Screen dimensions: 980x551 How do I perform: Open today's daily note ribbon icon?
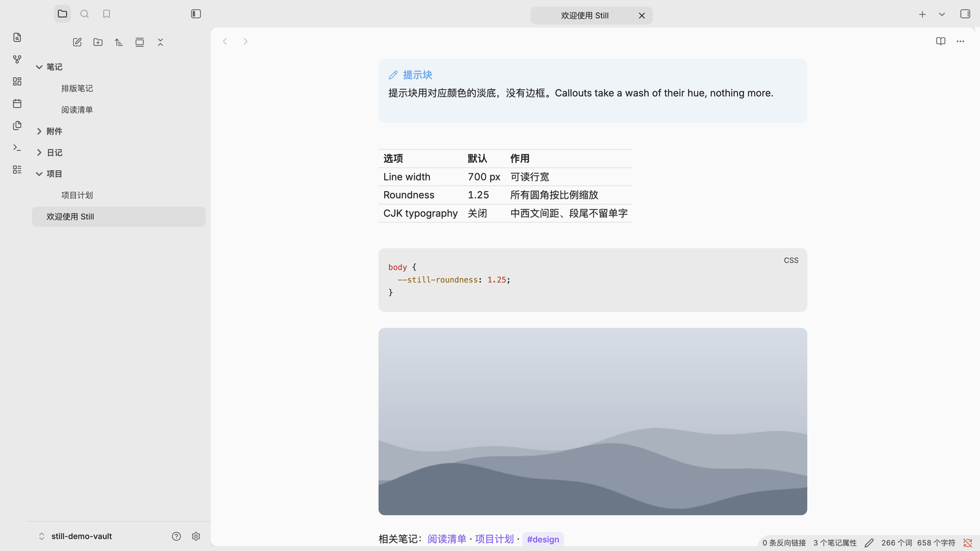pos(17,103)
